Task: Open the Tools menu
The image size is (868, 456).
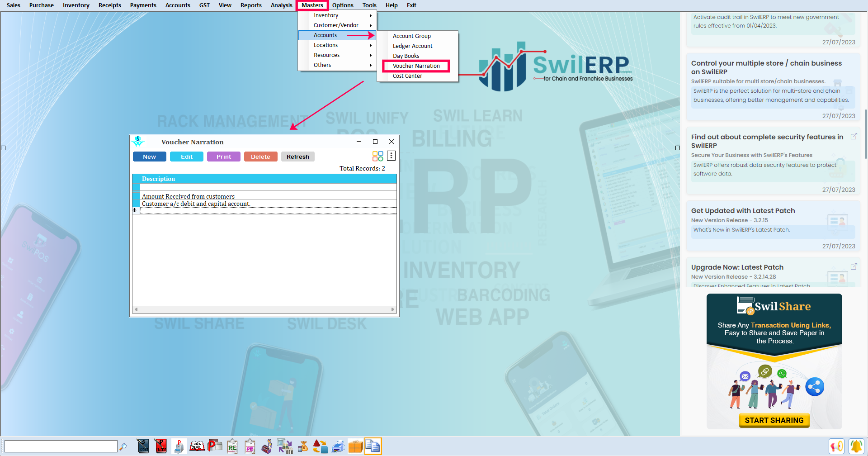Action: tap(369, 5)
